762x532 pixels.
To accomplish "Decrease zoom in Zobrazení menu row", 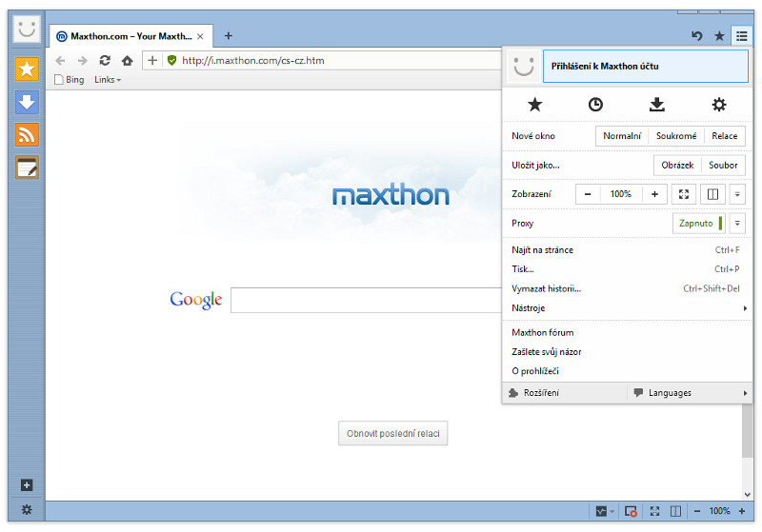I will point(588,194).
